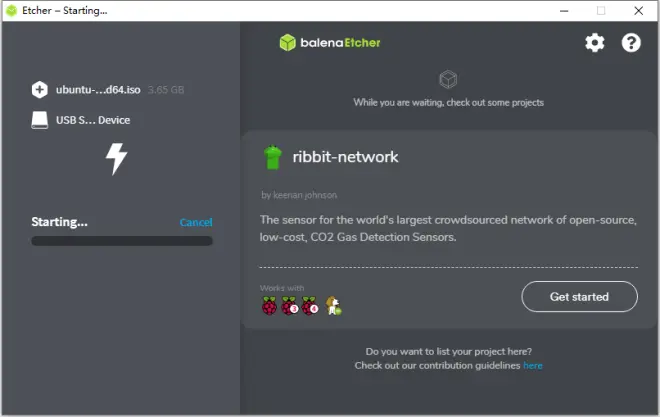660x417 pixels.
Task: Select the USB S... Device label
Action: 93,120
